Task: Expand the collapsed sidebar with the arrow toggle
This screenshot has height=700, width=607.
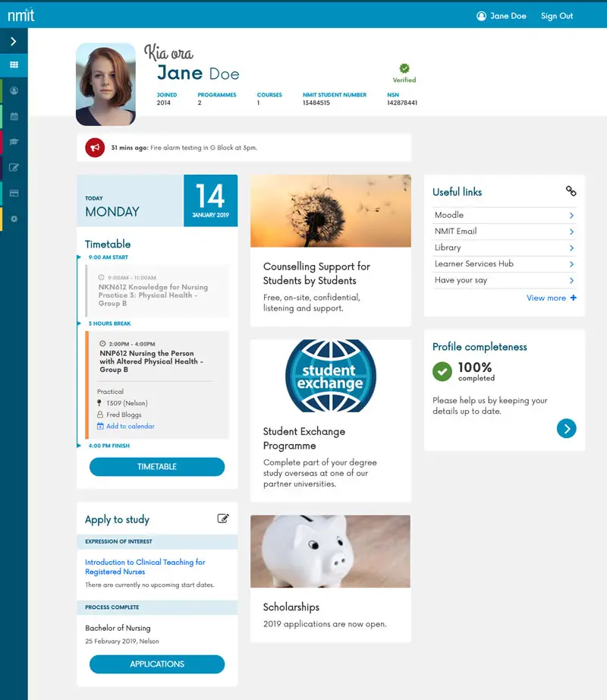Action: (x=14, y=42)
